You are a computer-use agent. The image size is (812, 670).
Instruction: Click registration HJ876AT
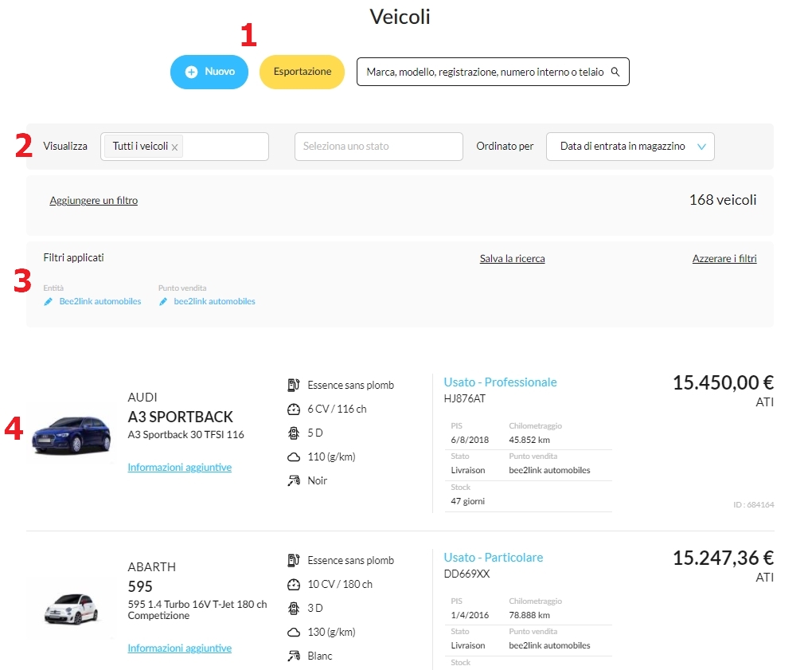click(x=465, y=399)
